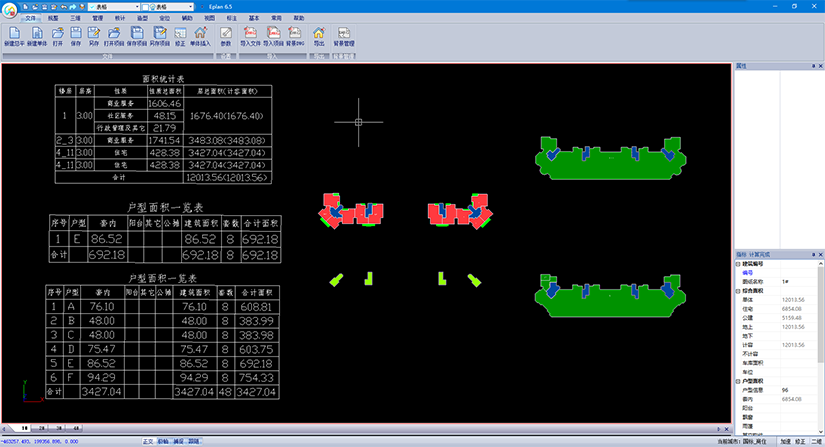Click the 打开 (Open) file icon

[x=58, y=37]
